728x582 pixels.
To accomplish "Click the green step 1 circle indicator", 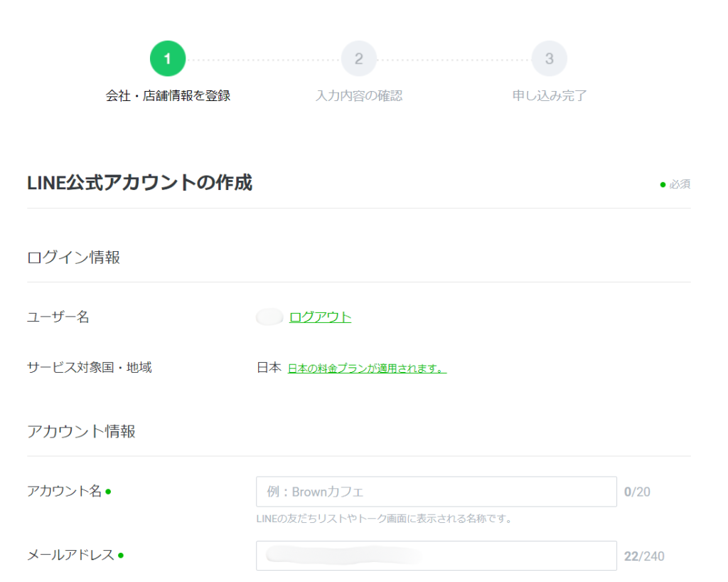I will point(168,58).
